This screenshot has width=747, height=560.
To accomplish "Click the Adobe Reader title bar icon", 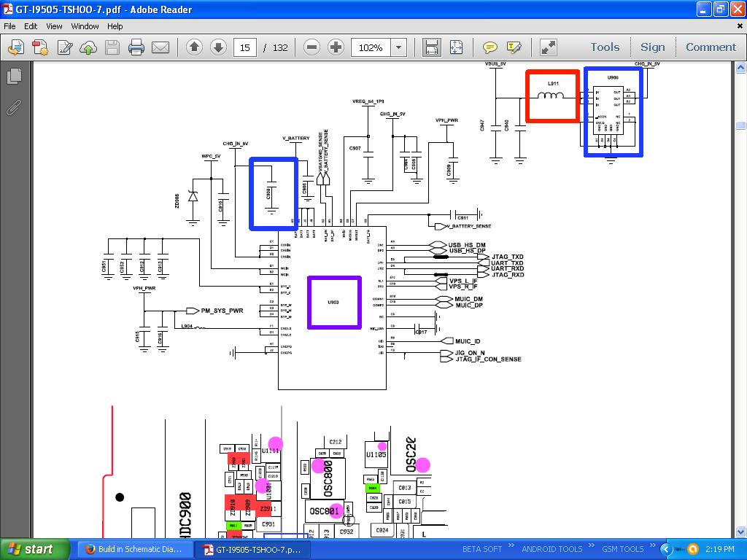I will [7, 9].
